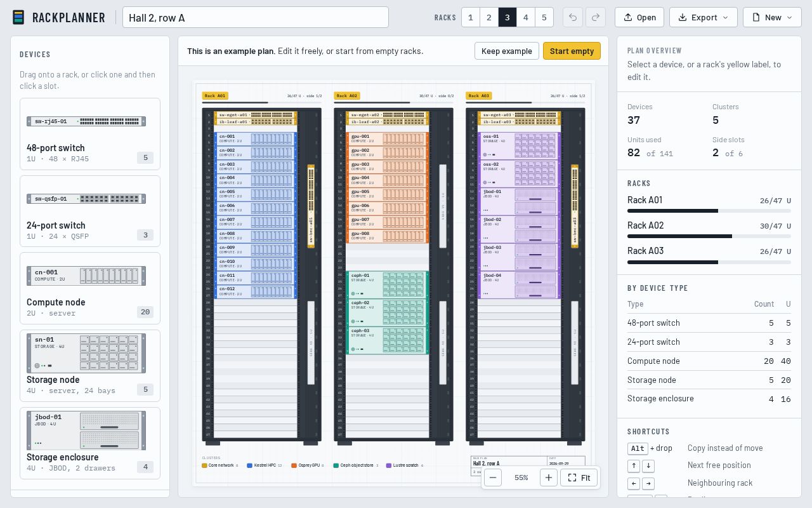812x508 pixels.
Task: Click the Alt key shortcut badge
Action: [638, 448]
